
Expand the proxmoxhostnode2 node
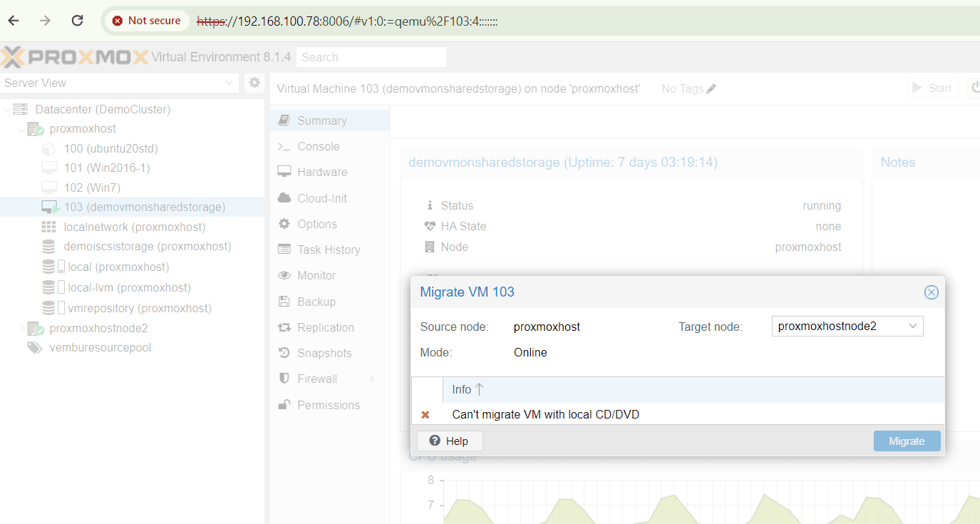[x=21, y=328]
